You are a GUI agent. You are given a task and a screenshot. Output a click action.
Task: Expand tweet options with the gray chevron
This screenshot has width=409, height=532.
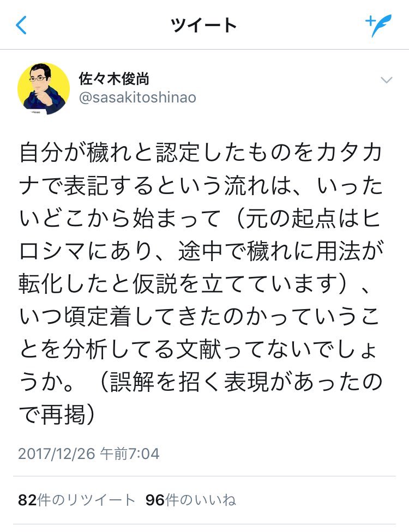pyautogui.click(x=387, y=80)
